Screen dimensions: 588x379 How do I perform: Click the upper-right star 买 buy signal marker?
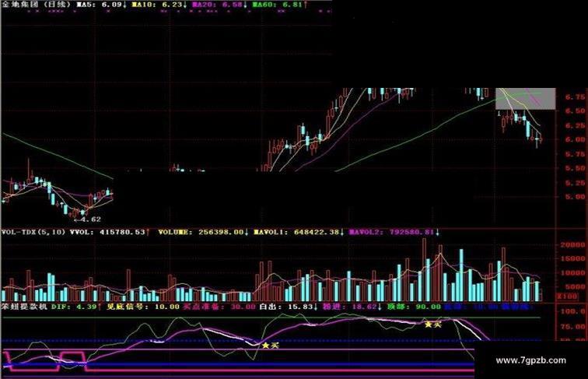[432, 325]
